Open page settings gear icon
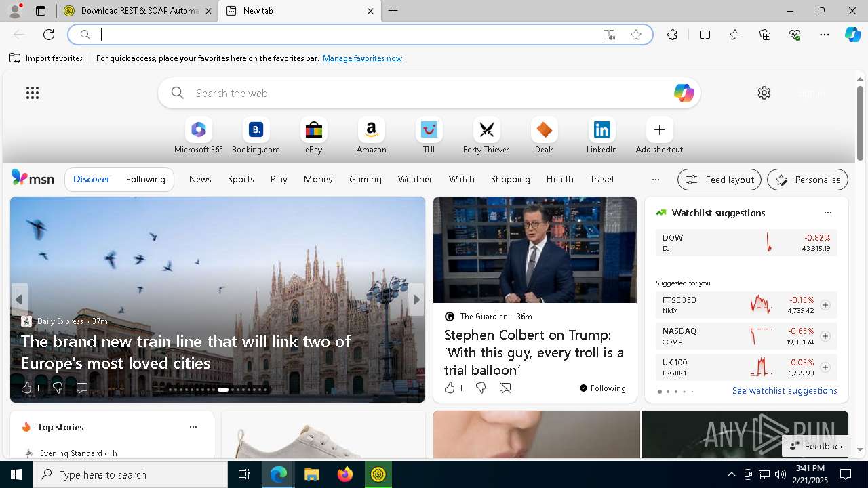Viewport: 868px width, 488px height. 764,93
